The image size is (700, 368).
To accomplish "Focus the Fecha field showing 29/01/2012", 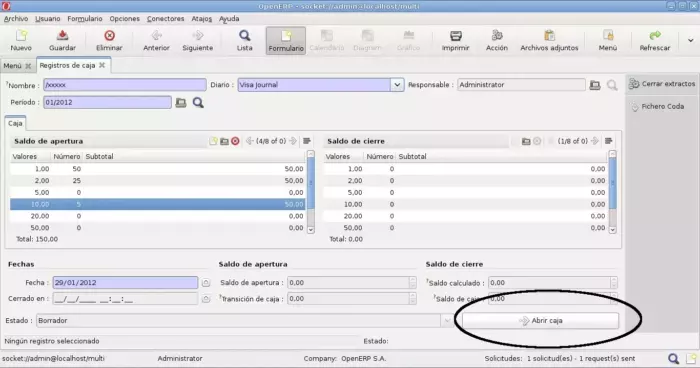I will pos(125,283).
